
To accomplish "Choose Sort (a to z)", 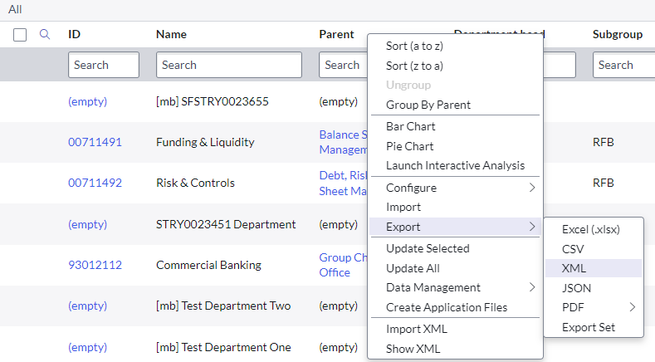I will [x=414, y=46].
